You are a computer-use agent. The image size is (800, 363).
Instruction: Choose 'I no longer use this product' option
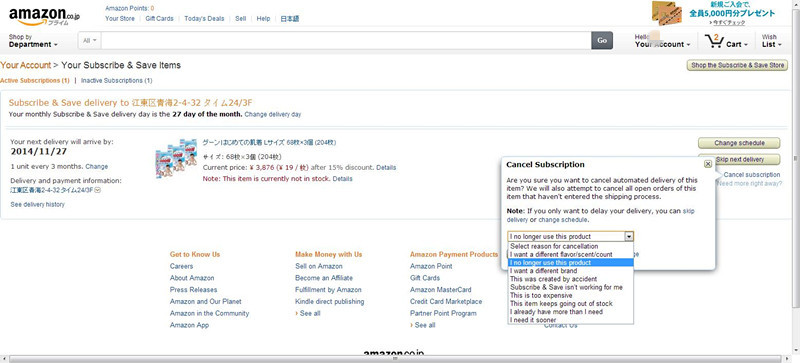571,262
